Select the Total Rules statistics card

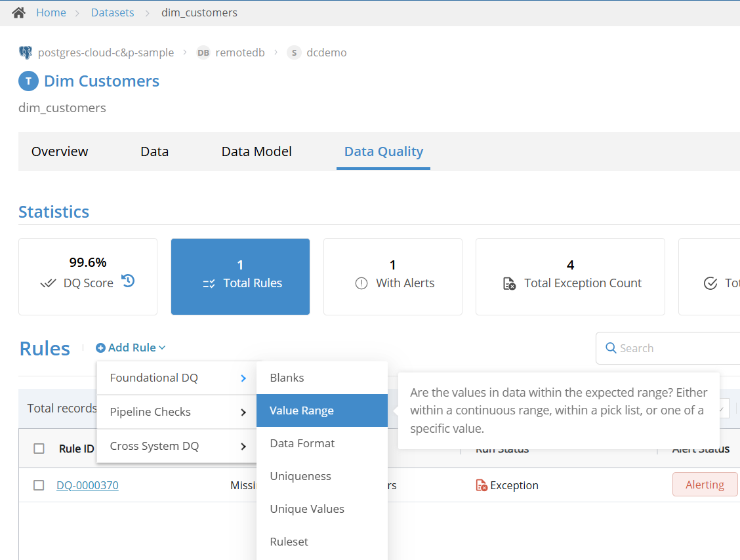tap(240, 277)
